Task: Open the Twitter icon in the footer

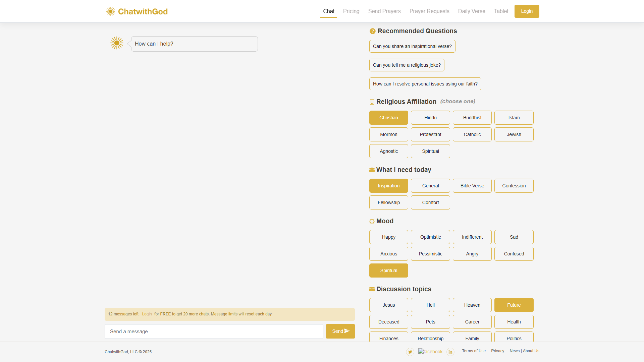Action: (x=410, y=352)
